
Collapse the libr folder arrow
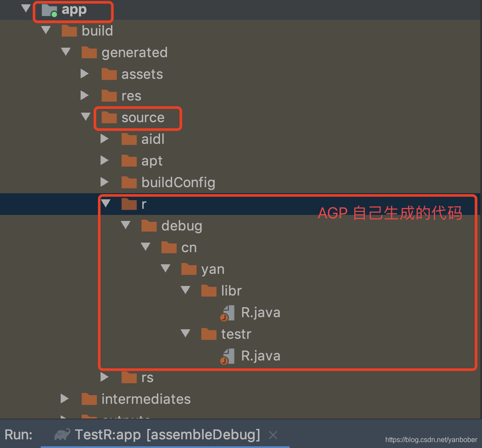pos(186,290)
